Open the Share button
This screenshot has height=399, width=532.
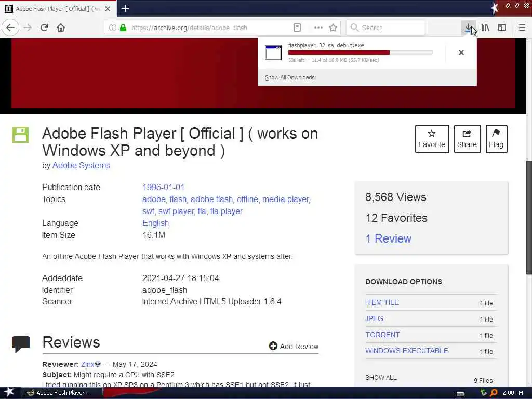pyautogui.click(x=467, y=139)
